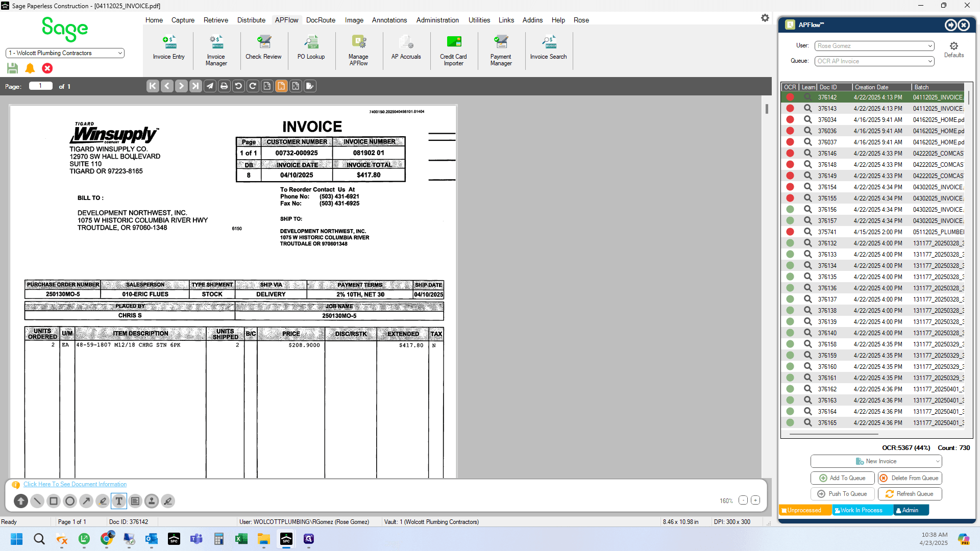Rotate document counterclockwise
Screen dimensions: 980x551
tap(238, 86)
